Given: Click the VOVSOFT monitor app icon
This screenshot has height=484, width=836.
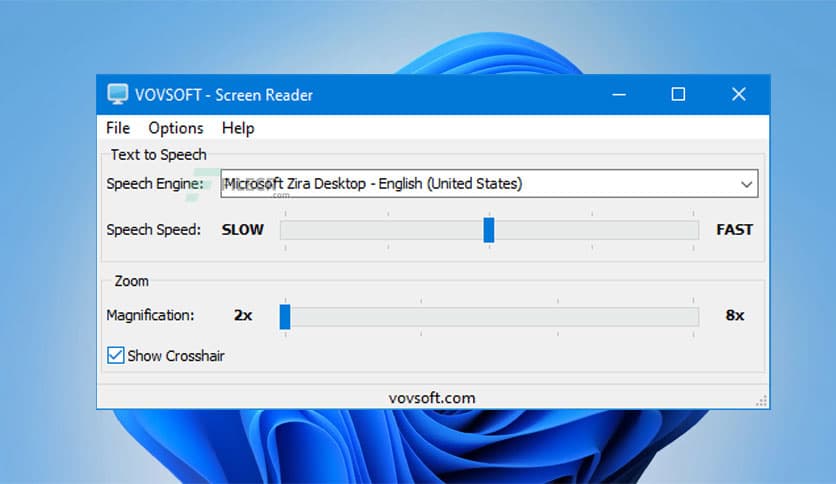Looking at the screenshot, I should pyautogui.click(x=117, y=94).
